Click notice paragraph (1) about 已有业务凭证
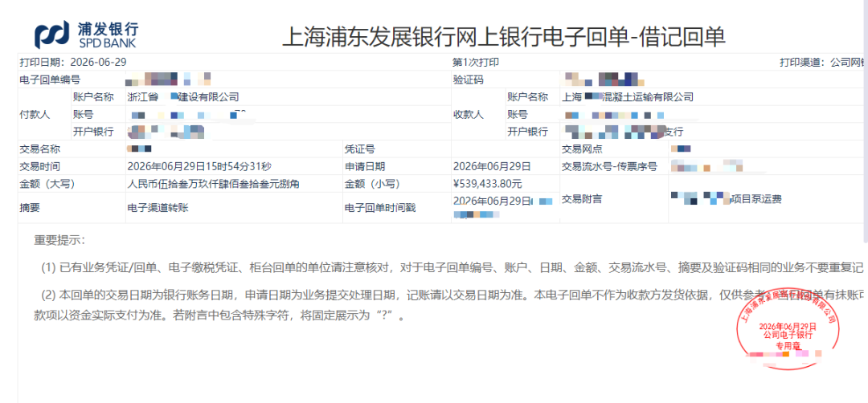 pyautogui.click(x=452, y=269)
